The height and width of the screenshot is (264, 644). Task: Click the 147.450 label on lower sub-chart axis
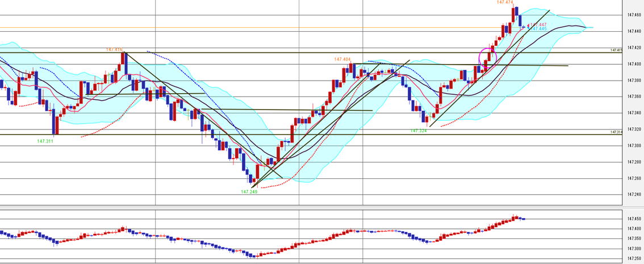[634, 219]
